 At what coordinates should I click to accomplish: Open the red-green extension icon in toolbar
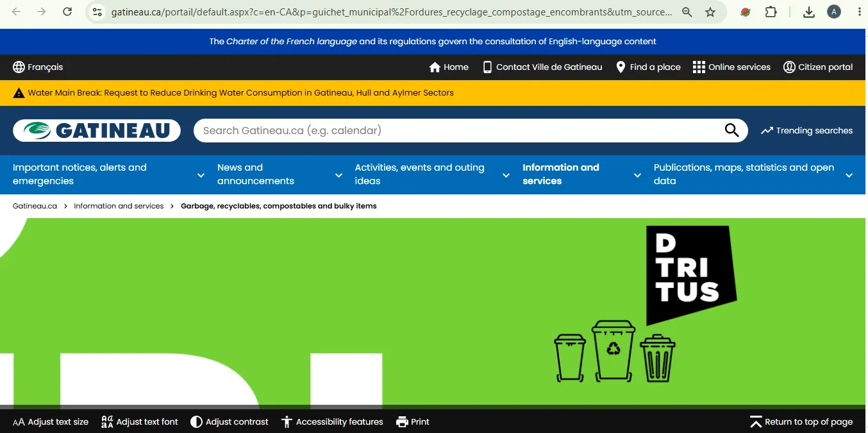click(x=745, y=12)
